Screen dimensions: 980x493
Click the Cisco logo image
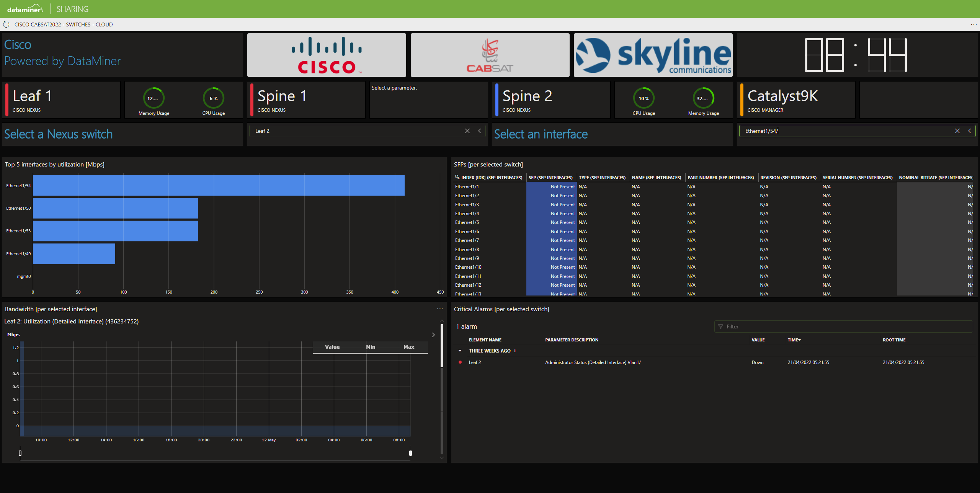pyautogui.click(x=327, y=55)
